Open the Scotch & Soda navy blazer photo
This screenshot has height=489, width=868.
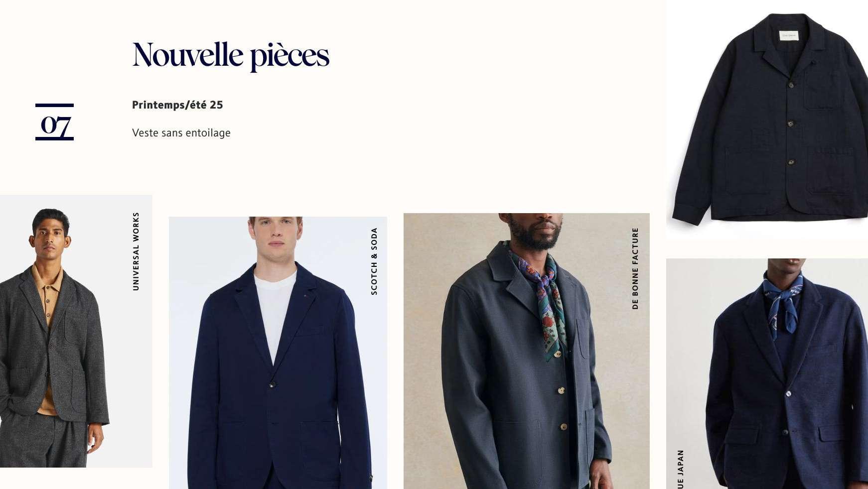[x=278, y=353]
